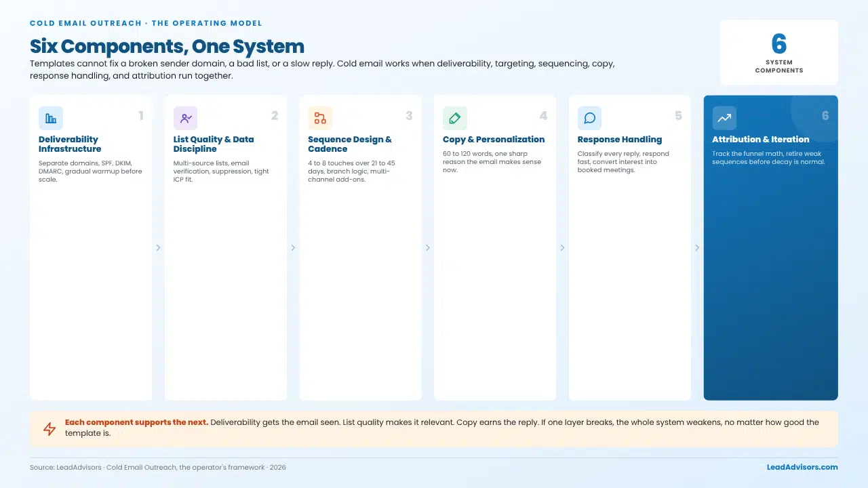868x488 pixels.
Task: Click the 6 System Components badge
Action: (x=779, y=52)
